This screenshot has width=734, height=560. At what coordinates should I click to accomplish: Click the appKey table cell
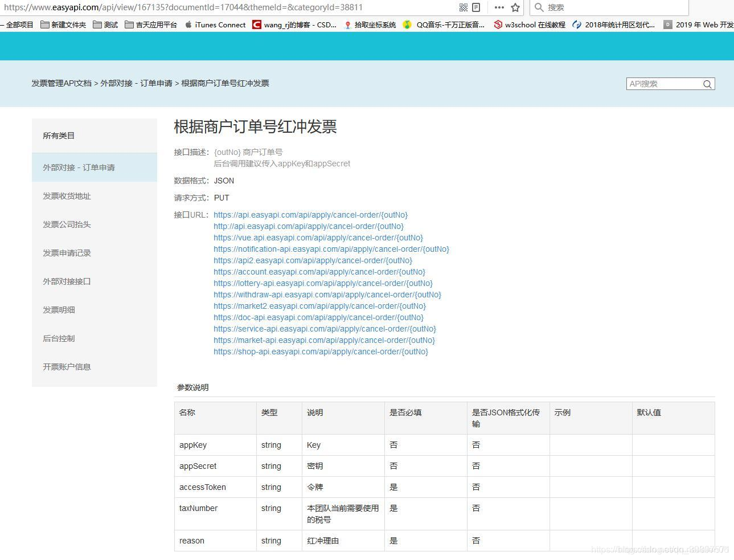tap(215, 445)
